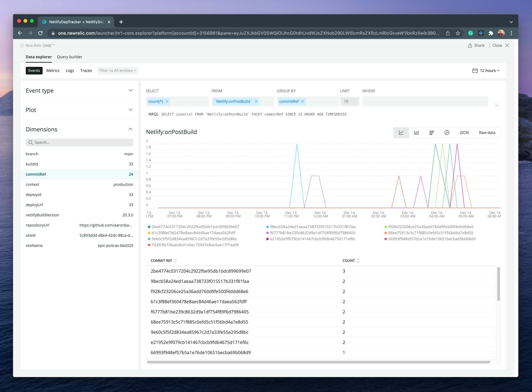Remove the Netlify:onPostBuild FROM clause chip
Screen dimensions: 532x392
(x=256, y=101)
